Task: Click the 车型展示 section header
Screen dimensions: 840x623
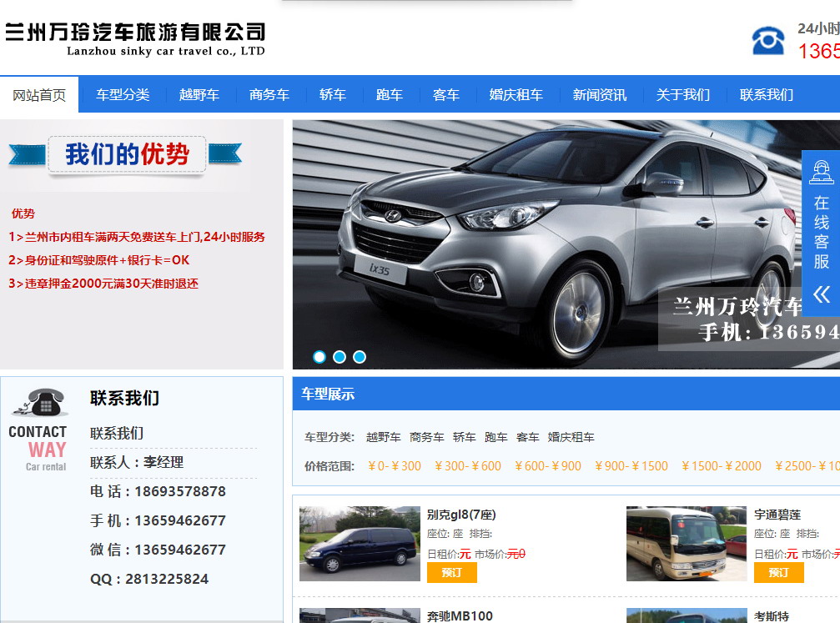Action: pos(328,394)
